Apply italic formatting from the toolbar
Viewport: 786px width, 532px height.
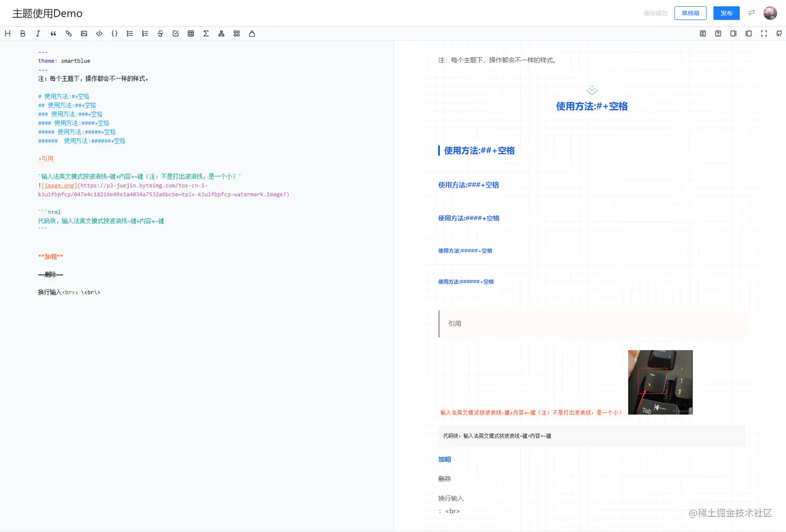point(38,33)
